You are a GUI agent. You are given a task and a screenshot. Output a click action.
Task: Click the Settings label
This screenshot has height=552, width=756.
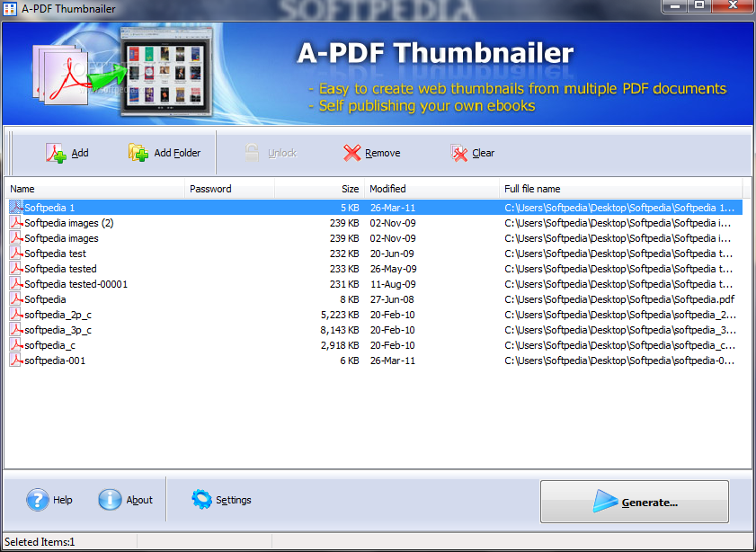(x=234, y=500)
